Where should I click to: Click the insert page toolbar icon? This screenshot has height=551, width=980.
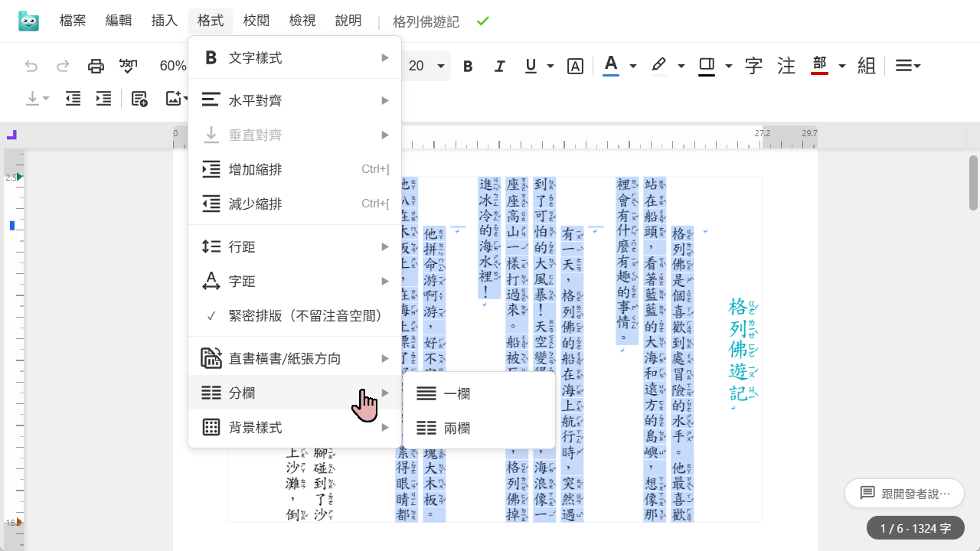pyautogui.click(x=139, y=99)
